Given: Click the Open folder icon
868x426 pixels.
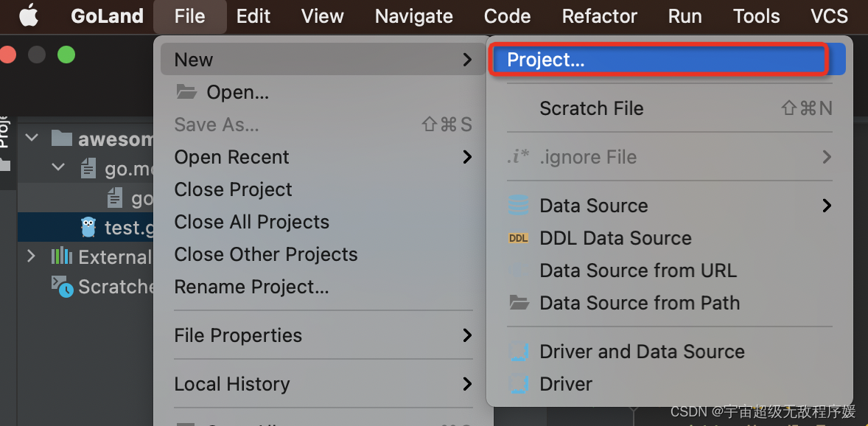Looking at the screenshot, I should tap(186, 92).
